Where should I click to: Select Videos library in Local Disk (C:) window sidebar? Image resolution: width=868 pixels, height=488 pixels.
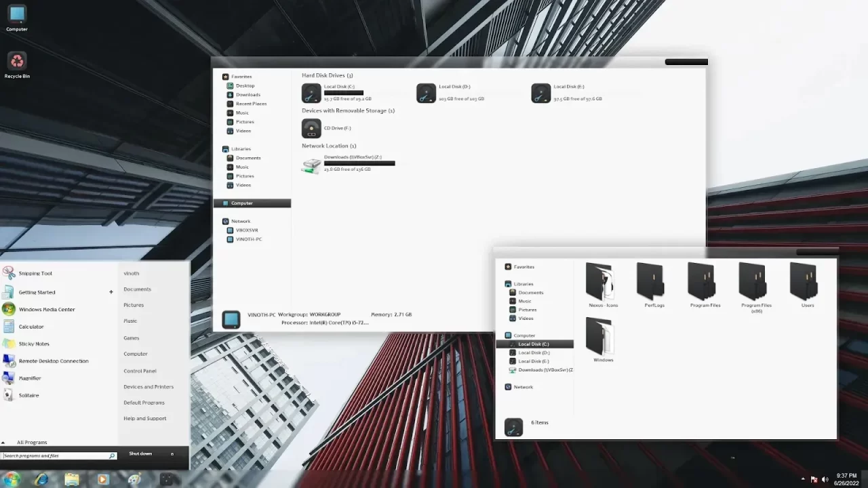click(521, 319)
